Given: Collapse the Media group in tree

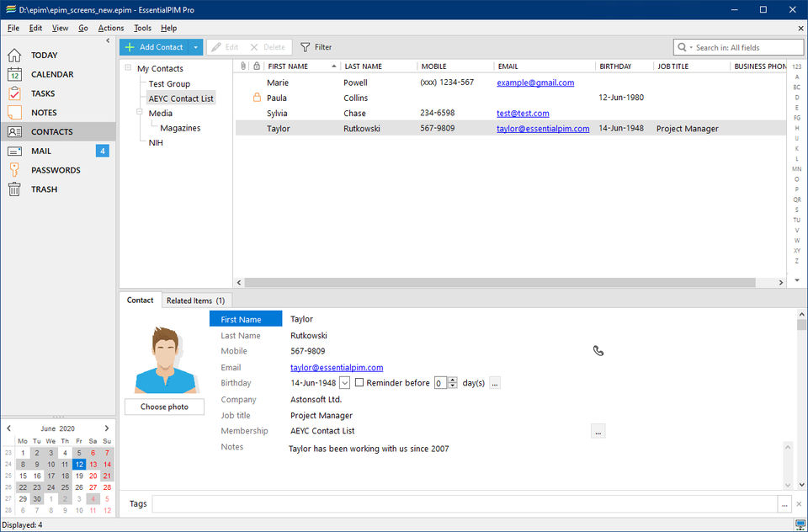Looking at the screenshot, I should point(140,113).
